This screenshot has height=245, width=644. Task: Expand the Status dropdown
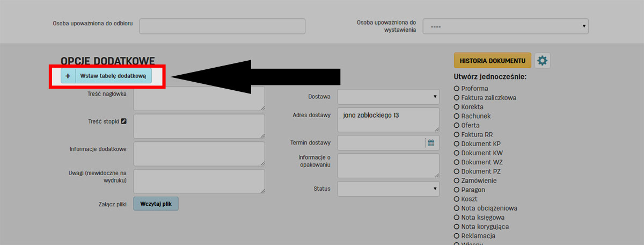388,189
